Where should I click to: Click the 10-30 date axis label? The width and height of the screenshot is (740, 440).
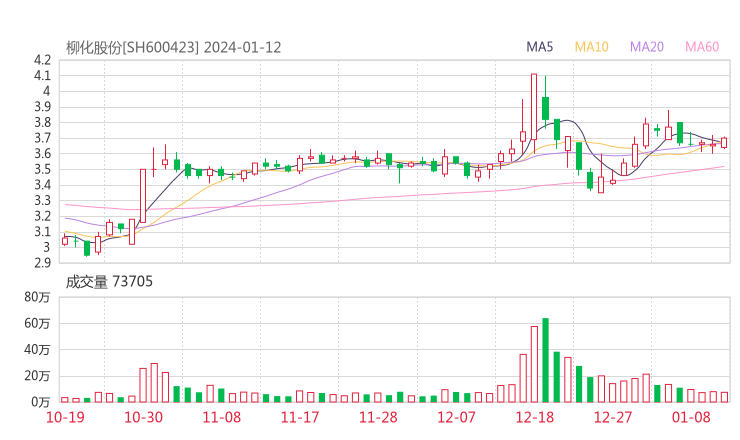(143, 417)
